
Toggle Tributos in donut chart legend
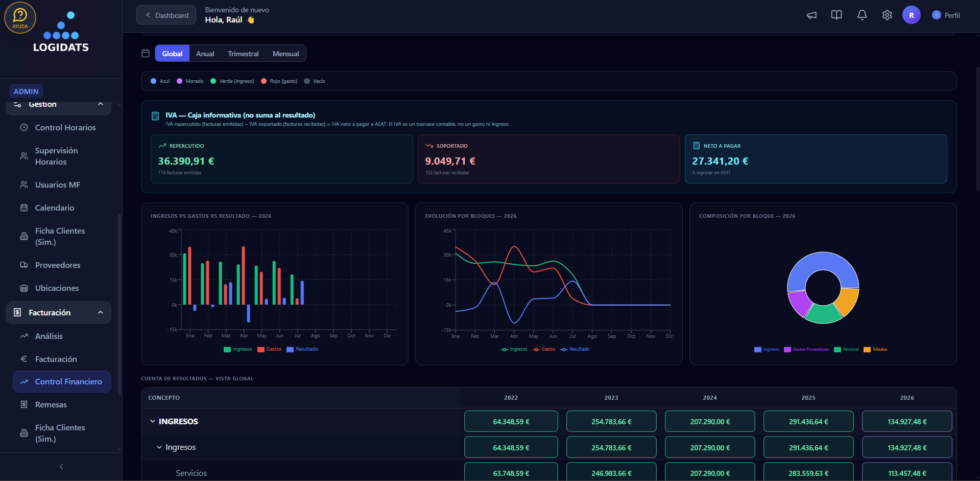pyautogui.click(x=875, y=350)
